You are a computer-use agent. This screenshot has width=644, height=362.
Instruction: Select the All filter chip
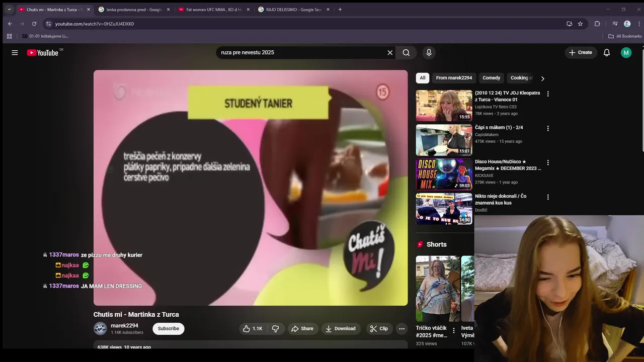(x=423, y=78)
